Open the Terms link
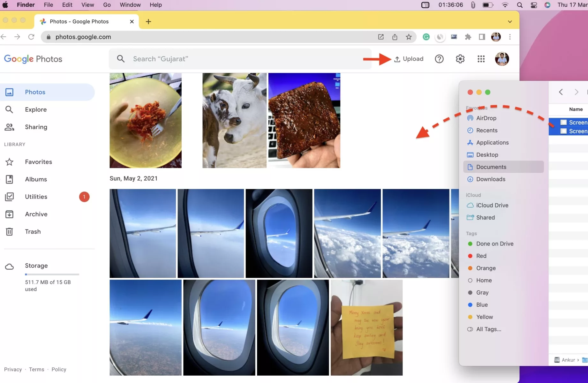Screen dimensions: 588x383 tap(36, 369)
